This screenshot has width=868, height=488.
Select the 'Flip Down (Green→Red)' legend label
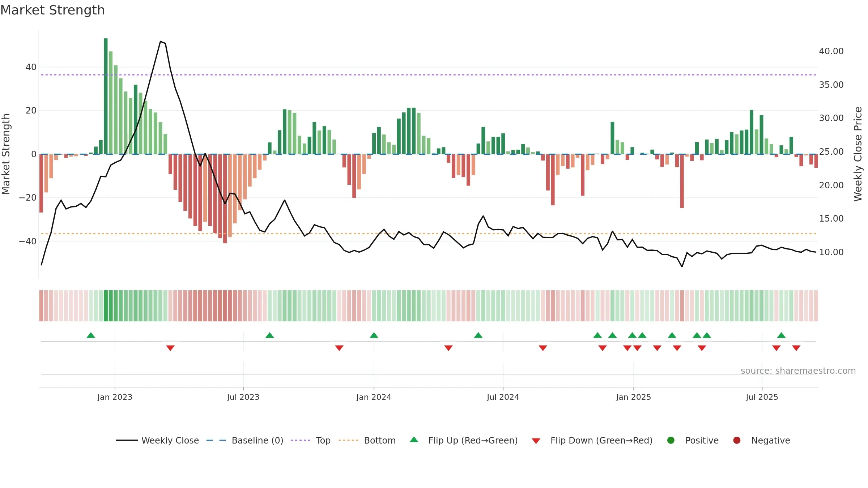[601, 440]
